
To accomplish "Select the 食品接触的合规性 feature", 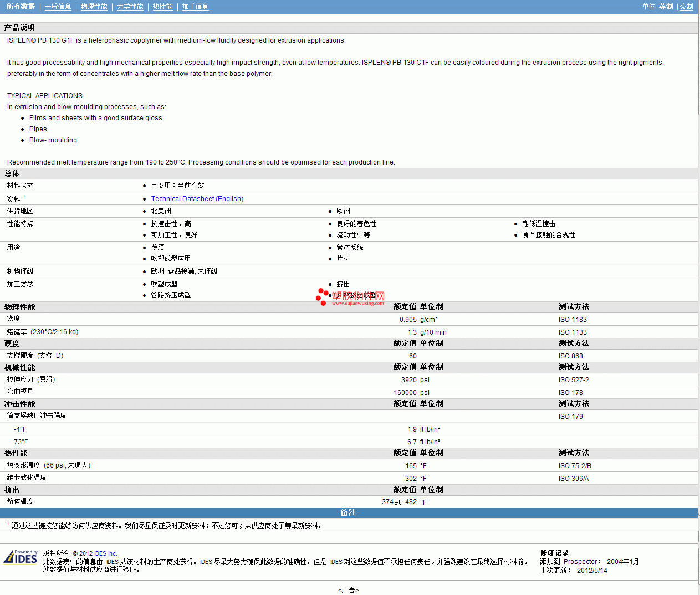I will pyautogui.click(x=549, y=235).
